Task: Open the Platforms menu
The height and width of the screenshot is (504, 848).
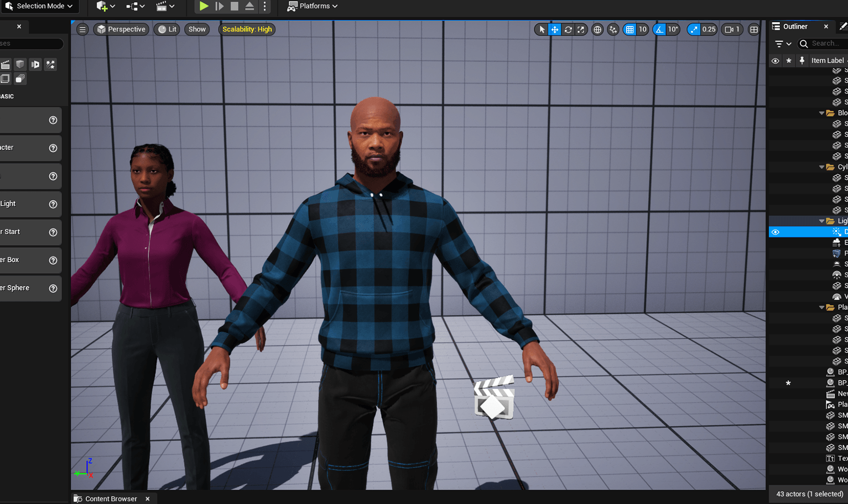Action: tap(312, 6)
